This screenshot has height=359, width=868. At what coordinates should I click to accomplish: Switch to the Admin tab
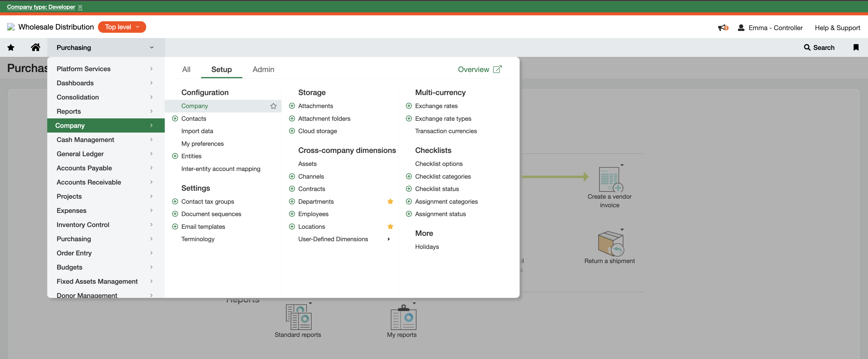(263, 69)
